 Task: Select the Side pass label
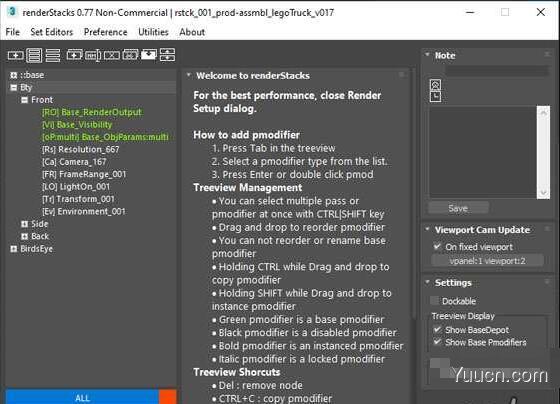(x=40, y=224)
